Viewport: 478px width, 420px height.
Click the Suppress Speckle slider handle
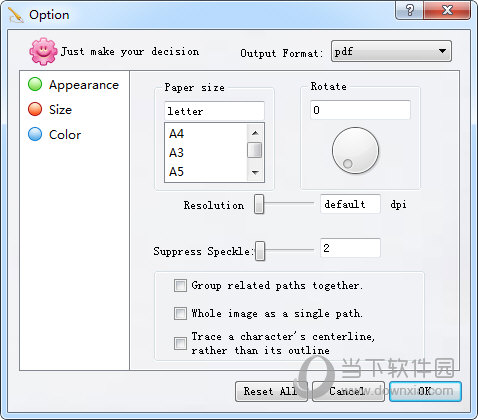pos(260,251)
